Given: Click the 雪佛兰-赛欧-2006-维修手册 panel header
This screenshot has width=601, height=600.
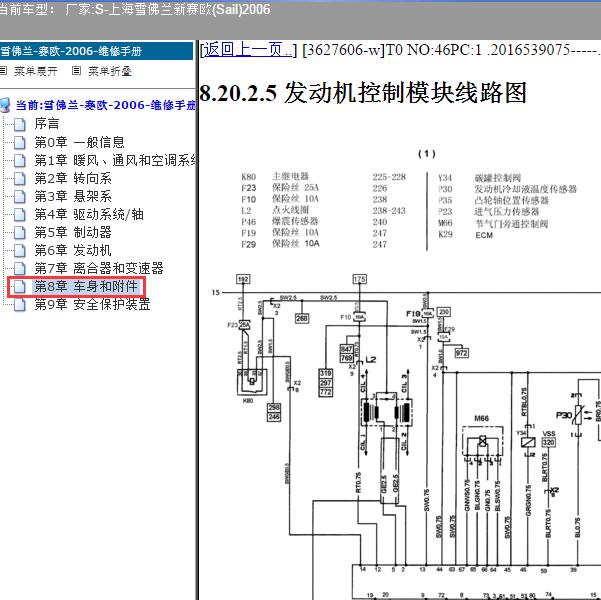Looking at the screenshot, I should (96, 51).
